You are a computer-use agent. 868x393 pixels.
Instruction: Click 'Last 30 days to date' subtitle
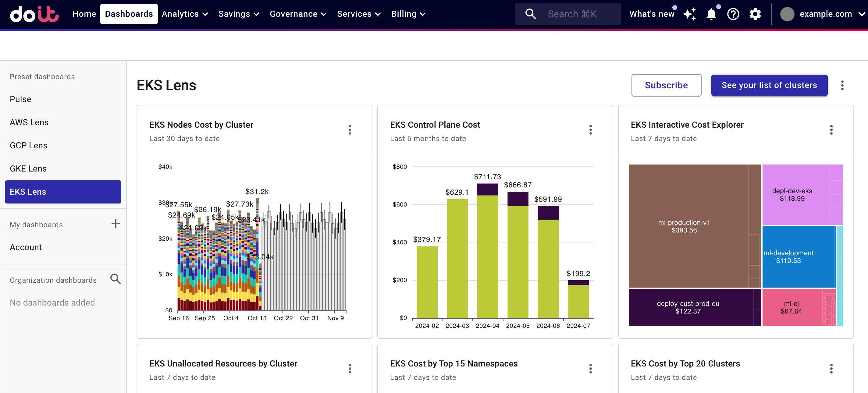tap(184, 138)
